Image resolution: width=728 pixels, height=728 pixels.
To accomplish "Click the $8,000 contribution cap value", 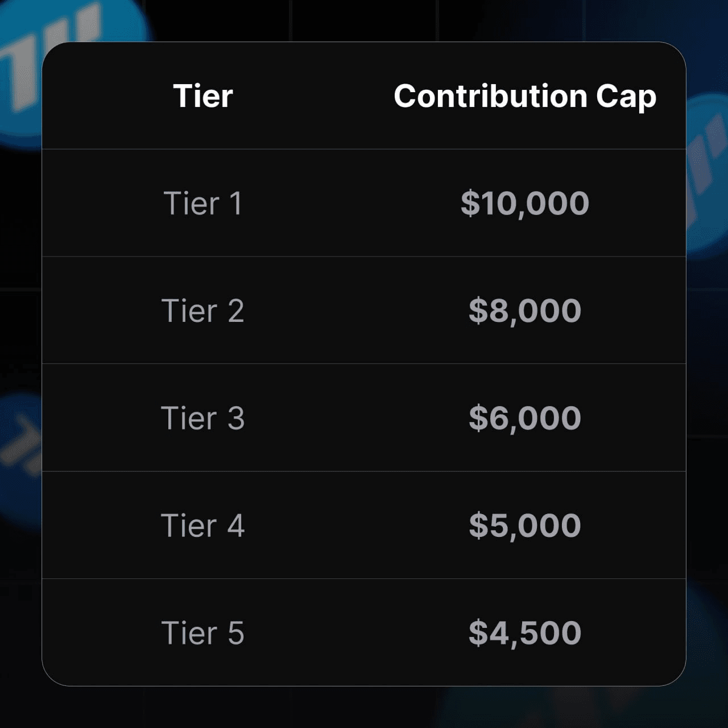I will 524,311.
